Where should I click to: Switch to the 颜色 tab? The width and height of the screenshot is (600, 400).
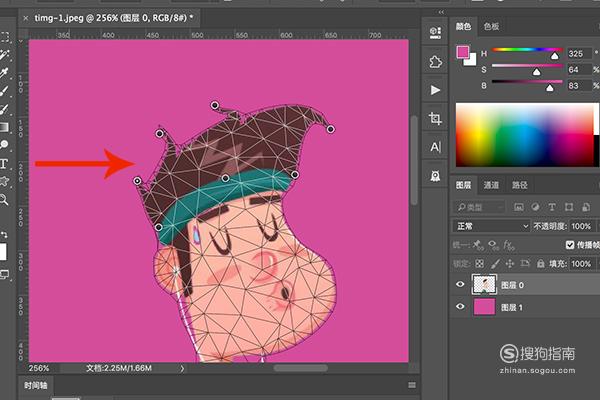click(463, 26)
